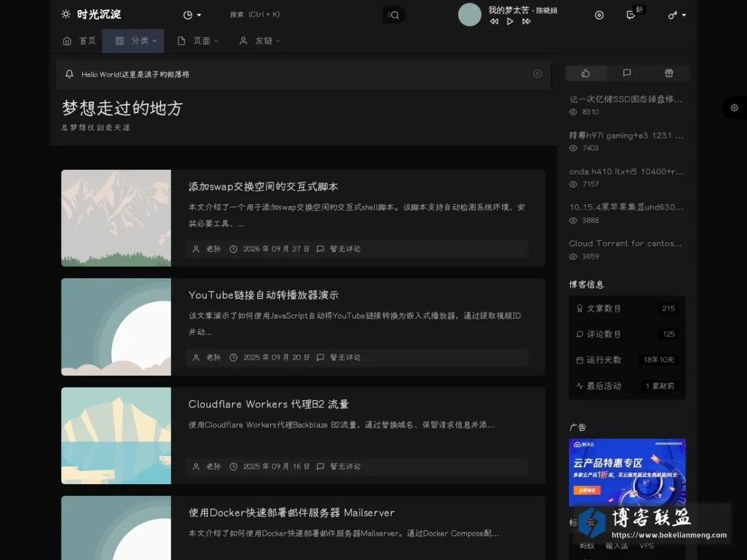Open the key login dropdown
The height and width of the screenshot is (560, 747).
click(677, 15)
